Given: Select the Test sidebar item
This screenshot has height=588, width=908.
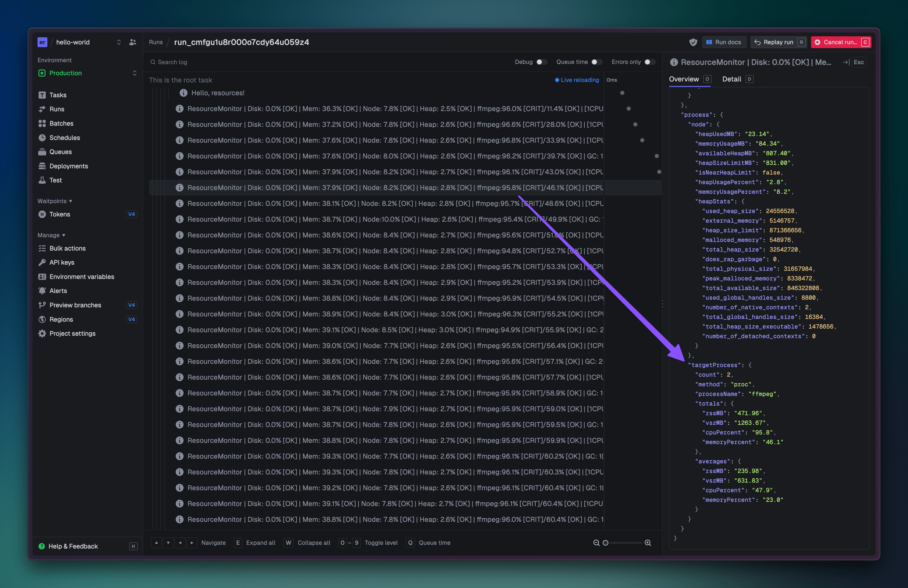Looking at the screenshot, I should pyautogui.click(x=55, y=180).
